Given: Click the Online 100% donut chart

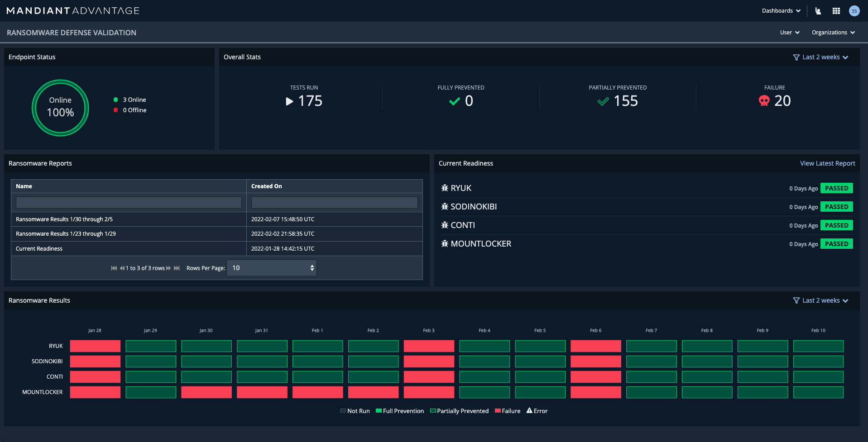Looking at the screenshot, I should tap(60, 108).
